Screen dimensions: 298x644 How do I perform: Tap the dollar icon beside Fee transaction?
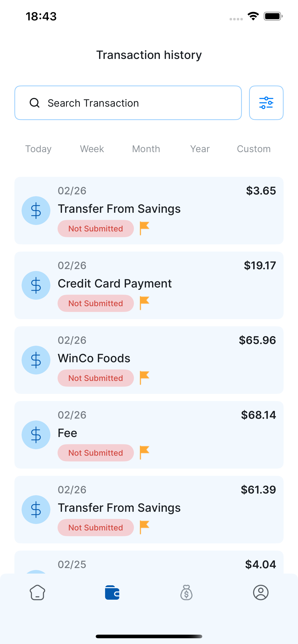pyautogui.click(x=36, y=435)
